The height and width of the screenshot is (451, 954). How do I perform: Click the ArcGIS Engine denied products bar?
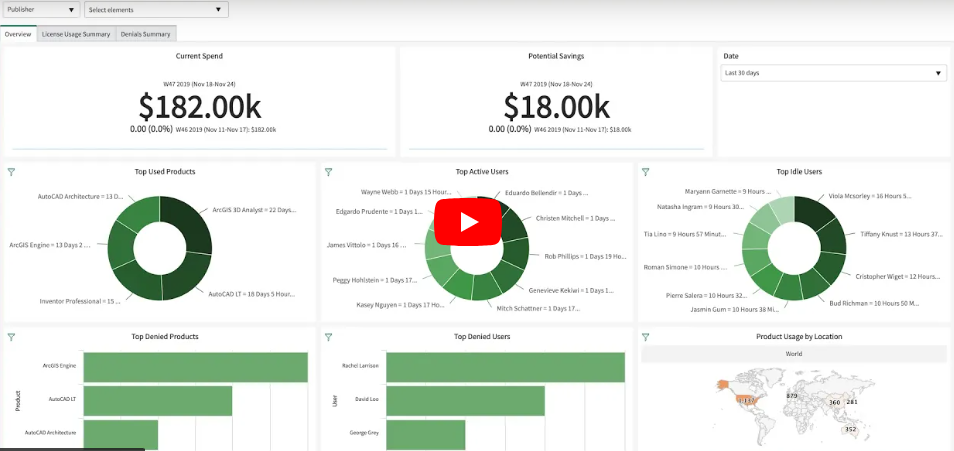pos(195,367)
